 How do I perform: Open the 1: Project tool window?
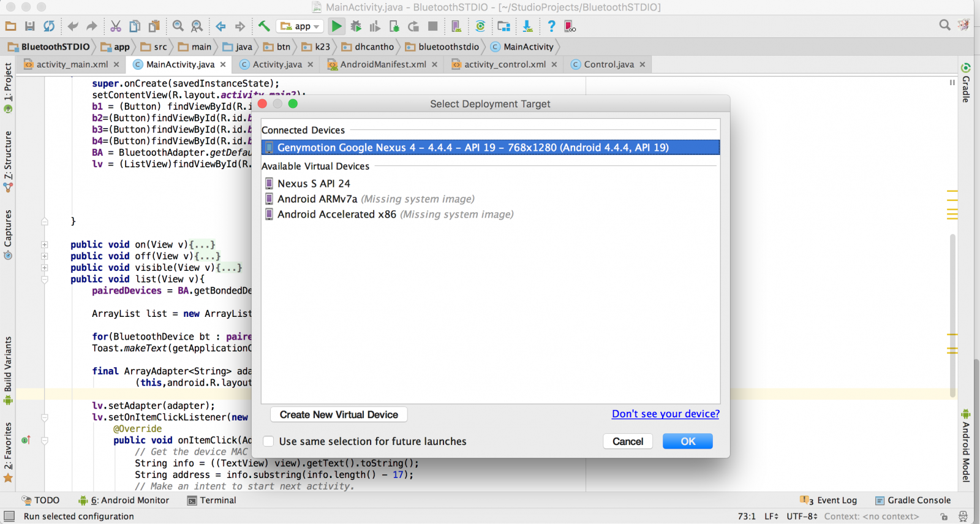coord(8,88)
